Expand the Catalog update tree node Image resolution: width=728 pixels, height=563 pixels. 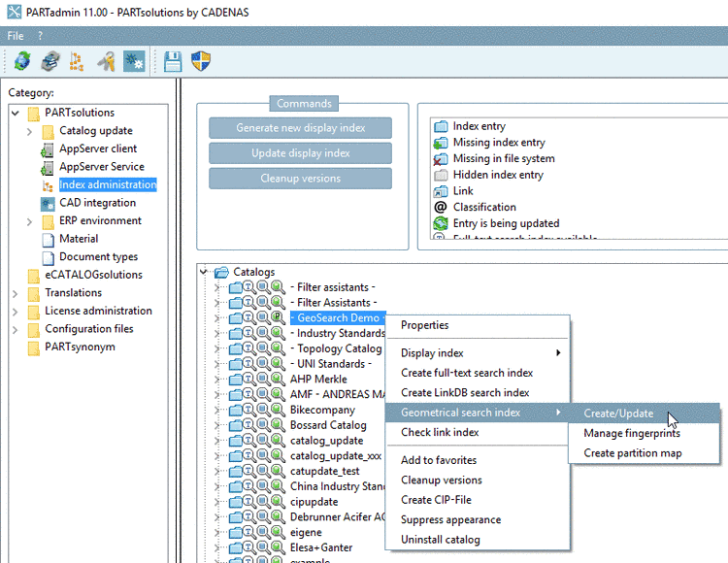tap(30, 131)
